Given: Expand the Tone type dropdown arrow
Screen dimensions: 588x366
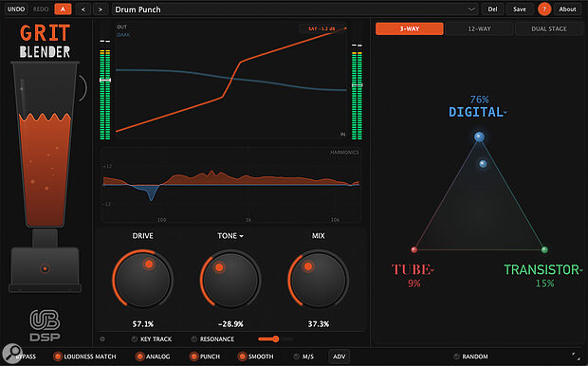Looking at the screenshot, I should (242, 236).
